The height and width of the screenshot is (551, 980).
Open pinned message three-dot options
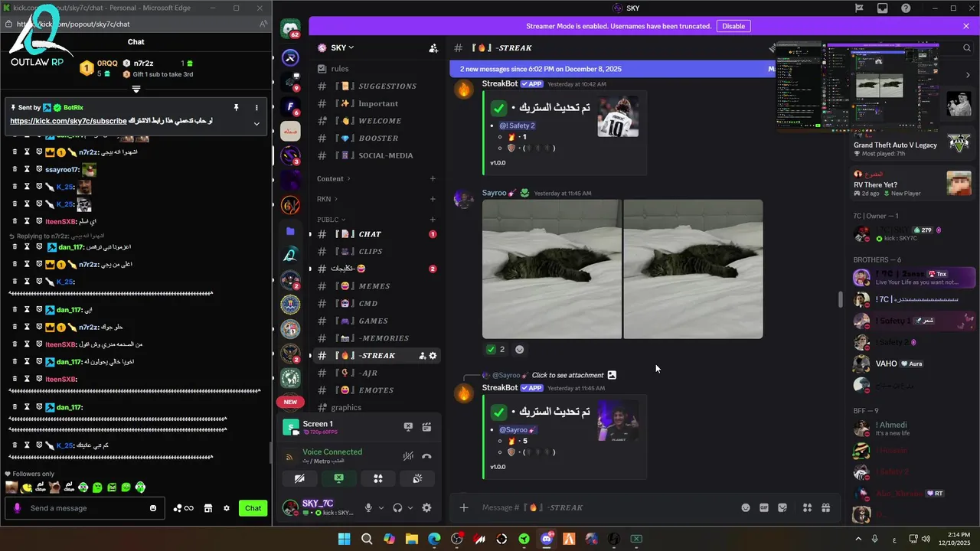(256, 108)
